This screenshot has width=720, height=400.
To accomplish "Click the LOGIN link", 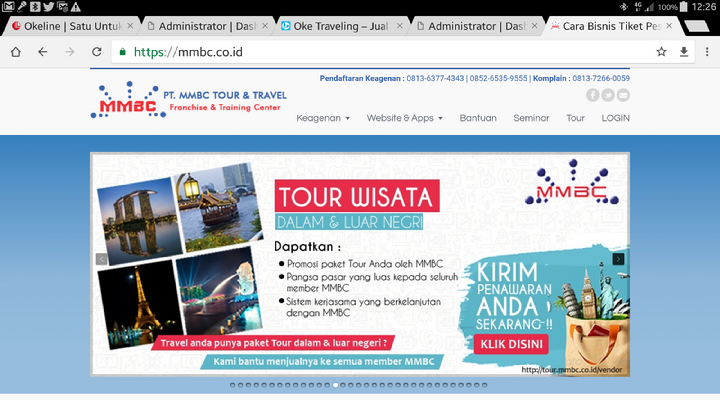I will coord(615,118).
